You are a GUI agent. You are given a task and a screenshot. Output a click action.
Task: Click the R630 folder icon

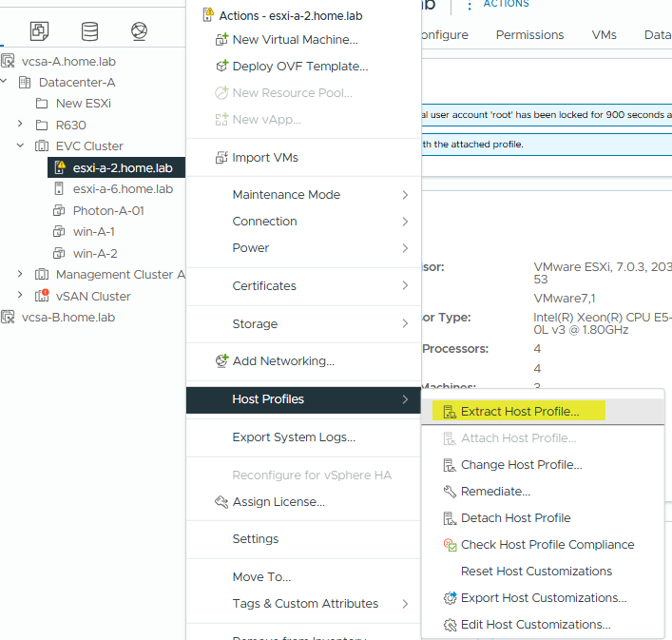tap(42, 126)
